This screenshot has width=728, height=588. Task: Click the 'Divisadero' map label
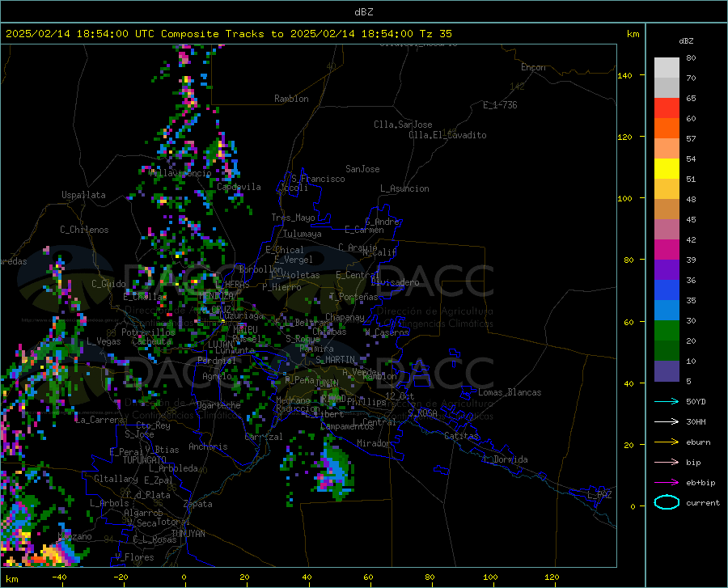(x=395, y=282)
